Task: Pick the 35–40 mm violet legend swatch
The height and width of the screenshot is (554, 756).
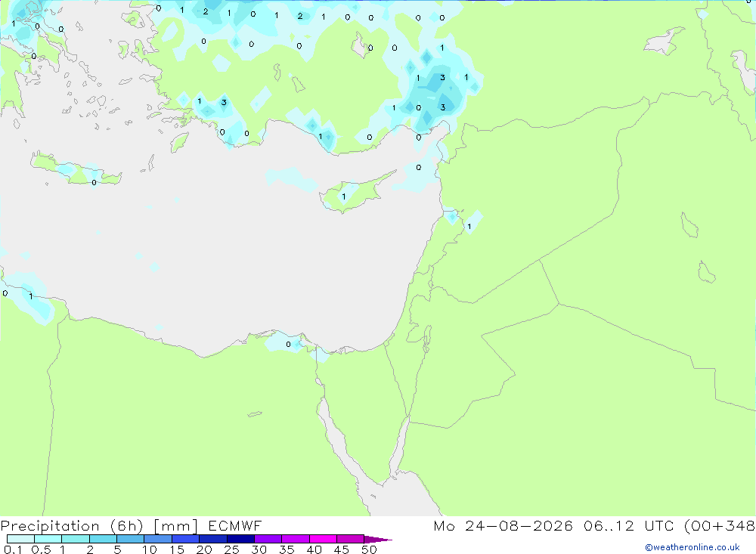Action: tap(296, 539)
